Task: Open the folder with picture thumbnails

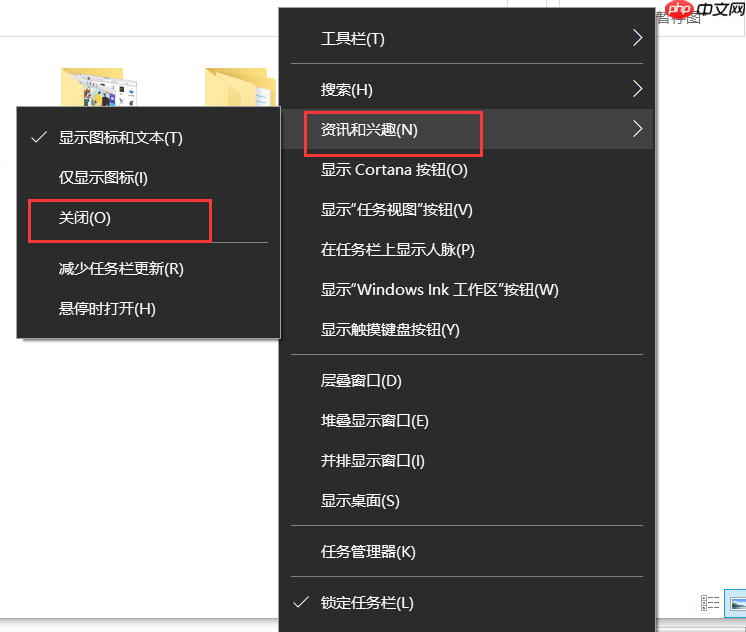Action: pyautogui.click(x=99, y=87)
